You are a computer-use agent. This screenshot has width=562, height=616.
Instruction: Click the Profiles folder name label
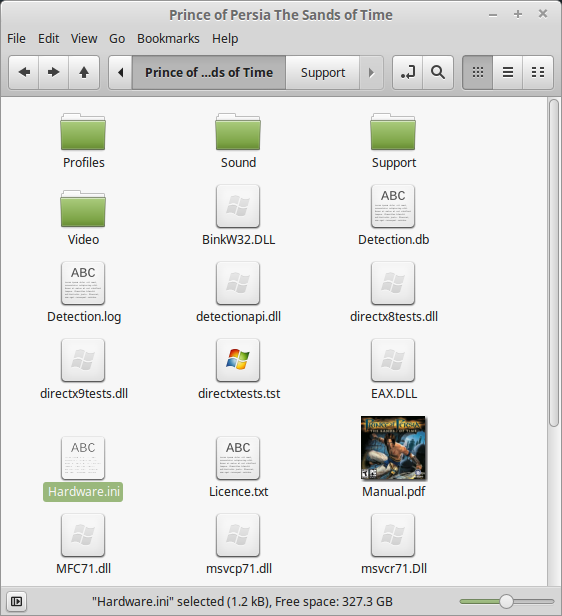coord(84,163)
